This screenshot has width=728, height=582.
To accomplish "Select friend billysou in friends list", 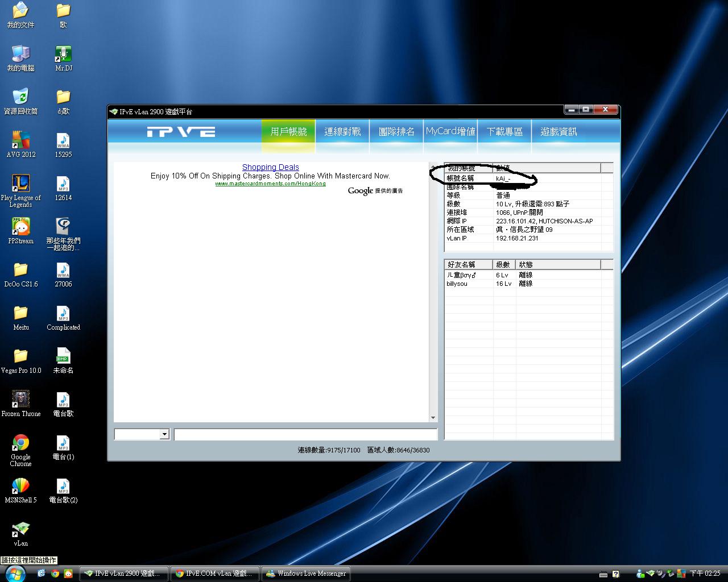I will point(457,284).
